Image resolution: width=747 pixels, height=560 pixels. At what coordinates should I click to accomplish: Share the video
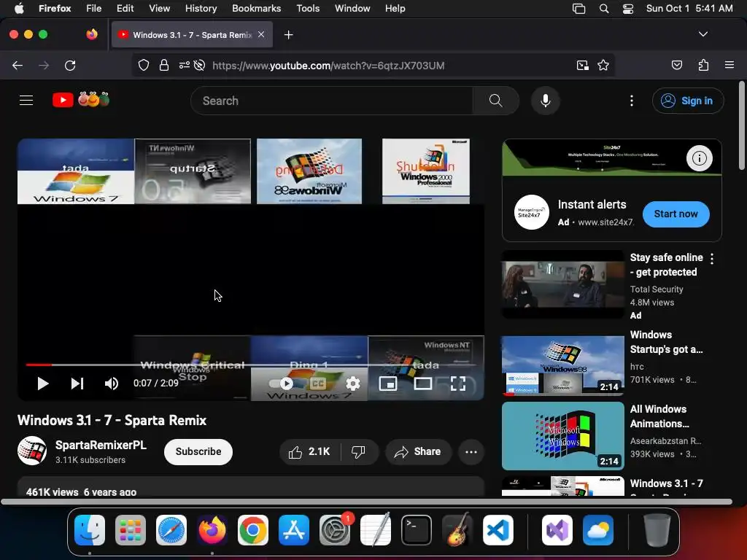coord(418,451)
